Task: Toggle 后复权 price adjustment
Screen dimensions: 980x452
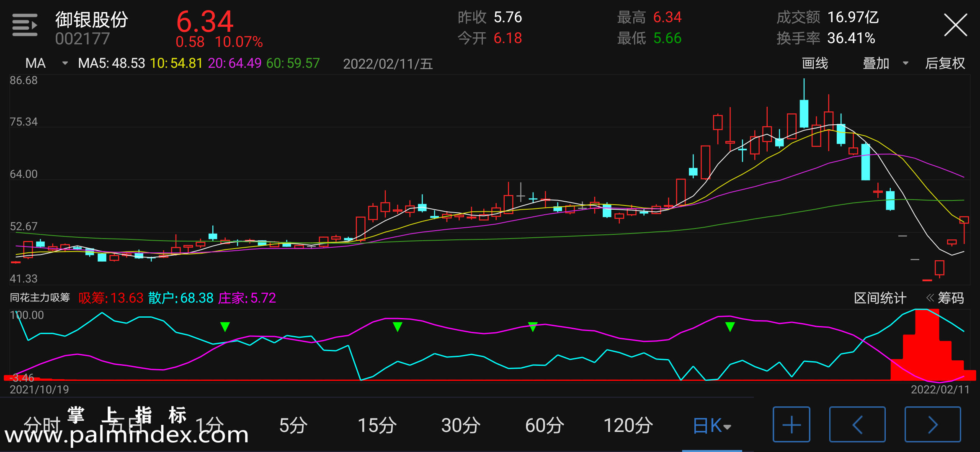Action: tap(945, 63)
